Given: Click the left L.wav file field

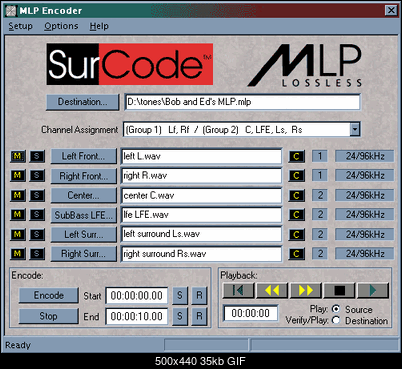Looking at the screenshot, I should pos(201,156).
